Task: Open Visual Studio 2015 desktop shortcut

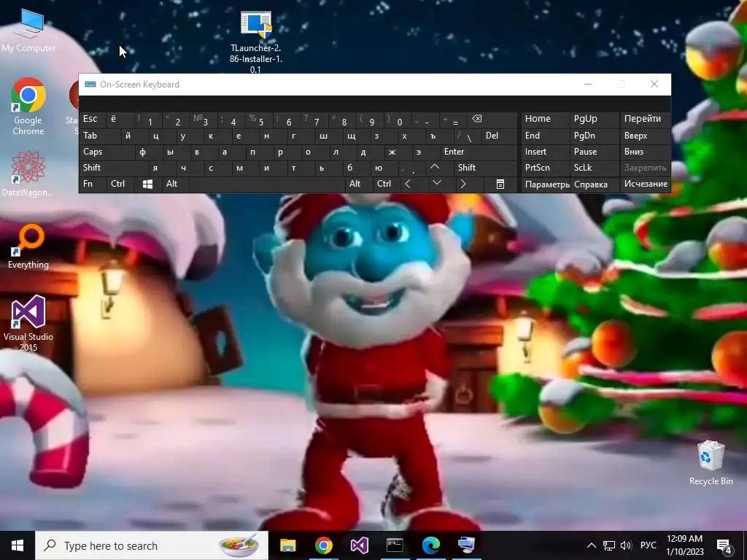Action: (28, 323)
